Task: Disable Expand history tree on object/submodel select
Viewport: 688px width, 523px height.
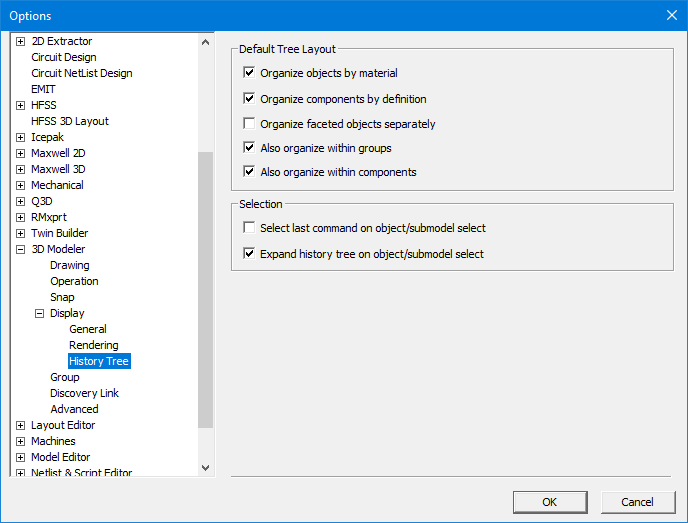Action: [x=249, y=253]
